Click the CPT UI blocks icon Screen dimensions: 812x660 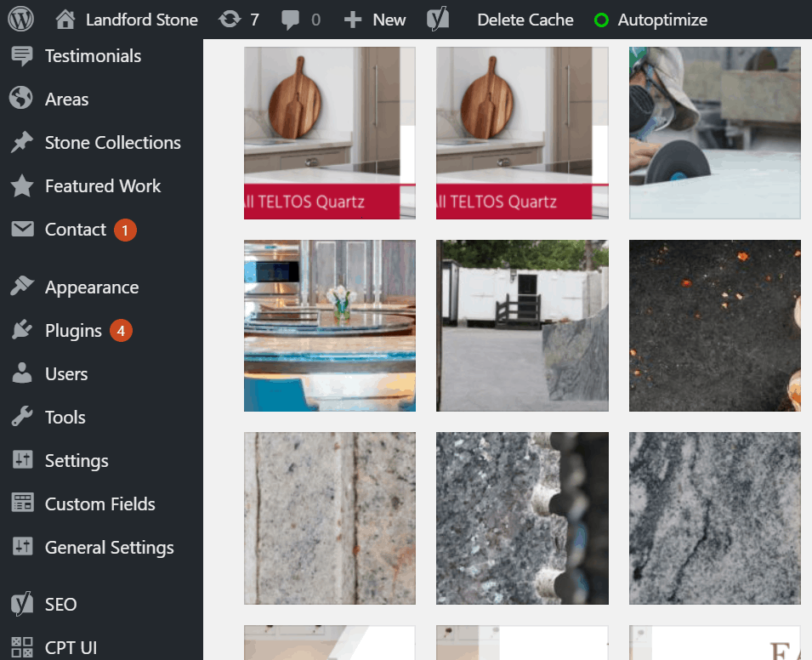click(x=22, y=647)
